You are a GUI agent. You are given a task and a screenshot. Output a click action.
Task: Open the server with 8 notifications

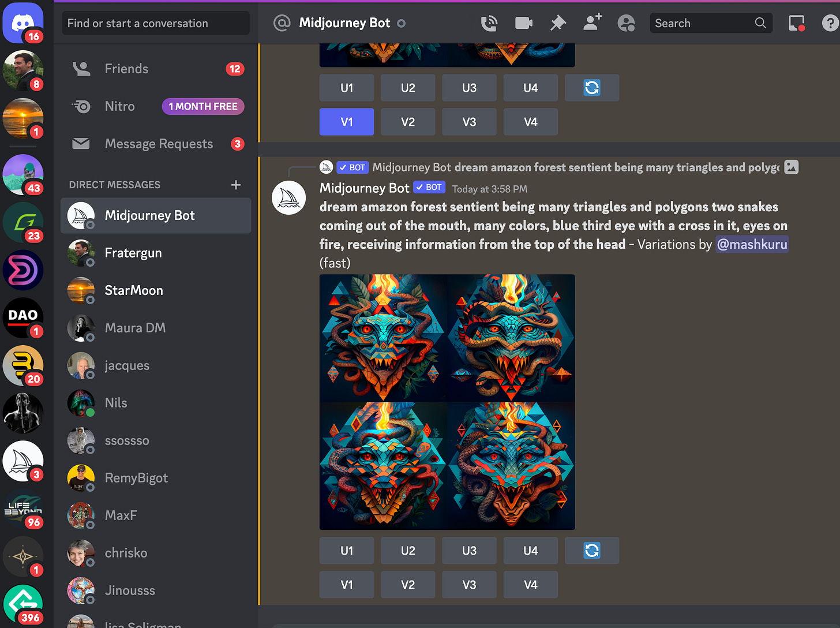[23, 71]
